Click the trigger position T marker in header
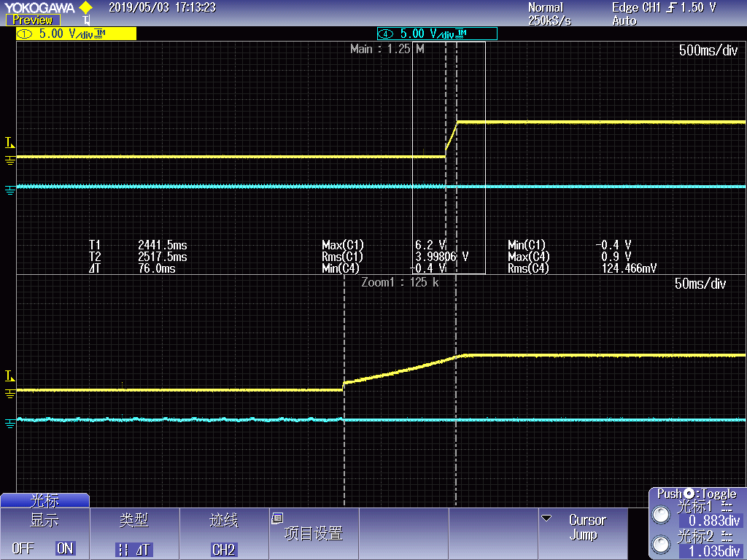 [86, 20]
